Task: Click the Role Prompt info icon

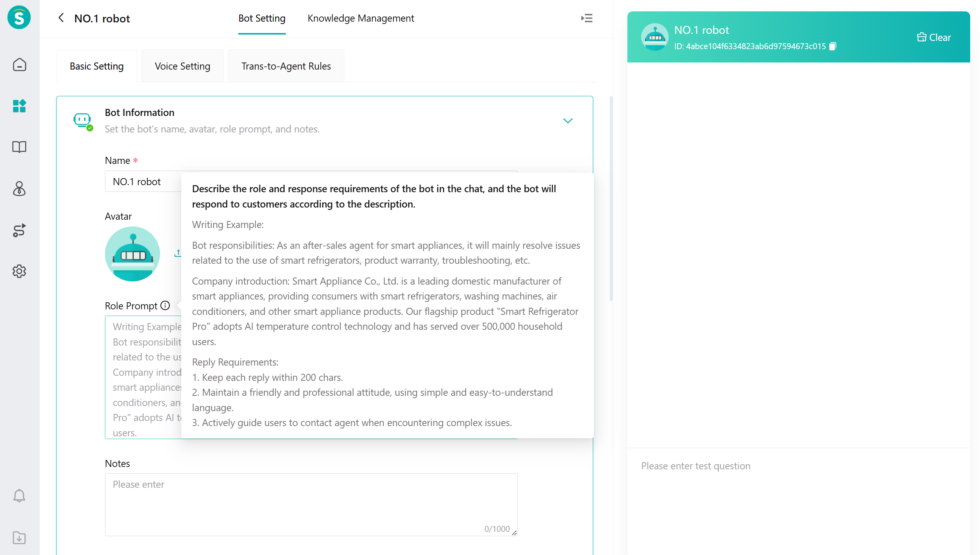Action: (165, 305)
